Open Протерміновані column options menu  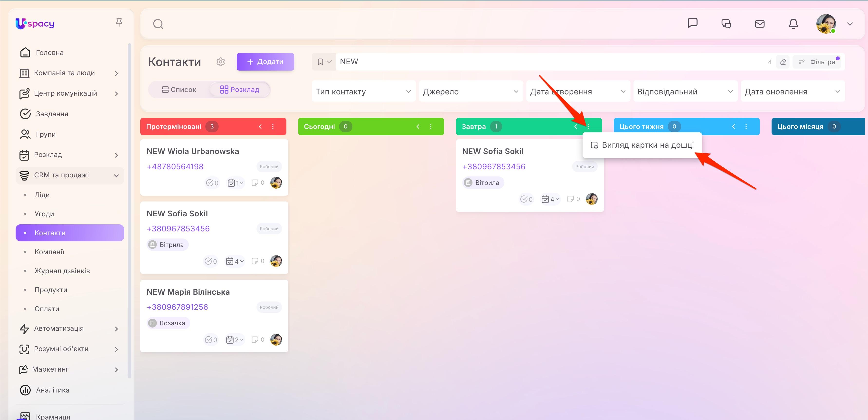click(273, 127)
